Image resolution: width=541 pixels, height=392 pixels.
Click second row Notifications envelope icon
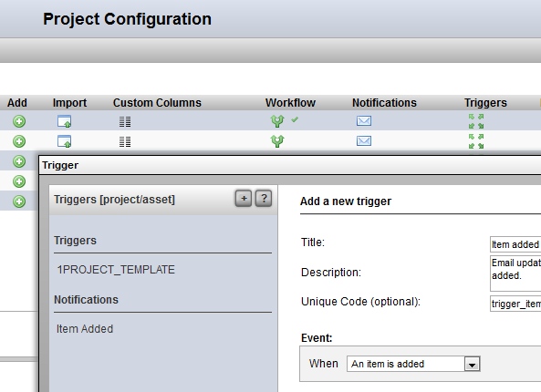tap(364, 141)
